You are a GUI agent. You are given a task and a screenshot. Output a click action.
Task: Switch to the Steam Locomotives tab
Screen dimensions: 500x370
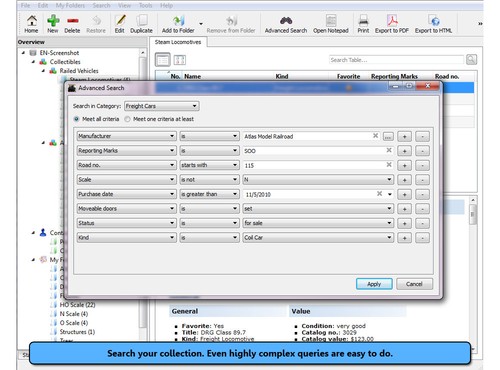pos(178,42)
